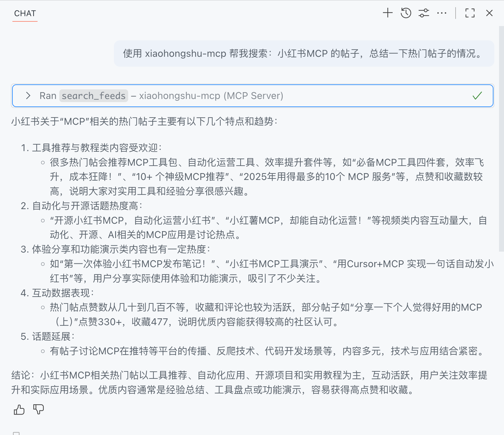Open the chat history
504x435 pixels.
click(x=405, y=13)
